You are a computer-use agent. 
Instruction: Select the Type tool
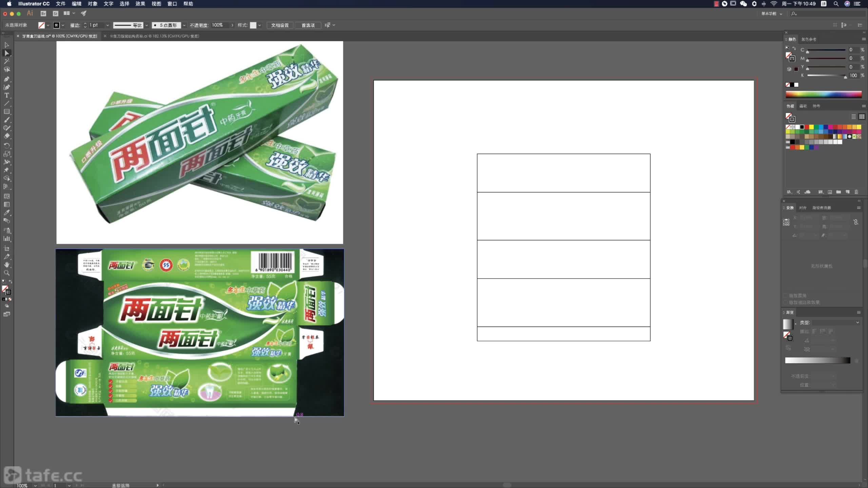6,95
